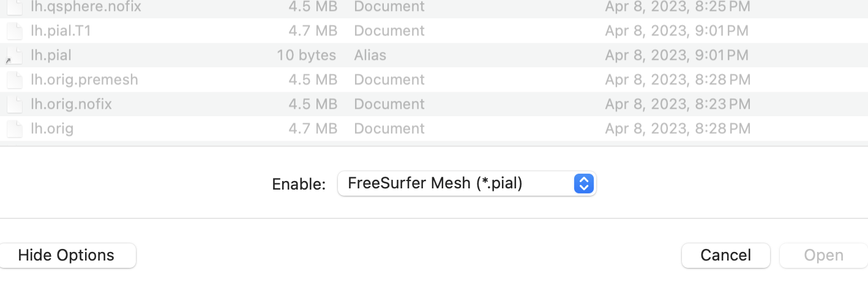The image size is (868, 285).
Task: Click the dimmed Open button
Action: (x=823, y=255)
